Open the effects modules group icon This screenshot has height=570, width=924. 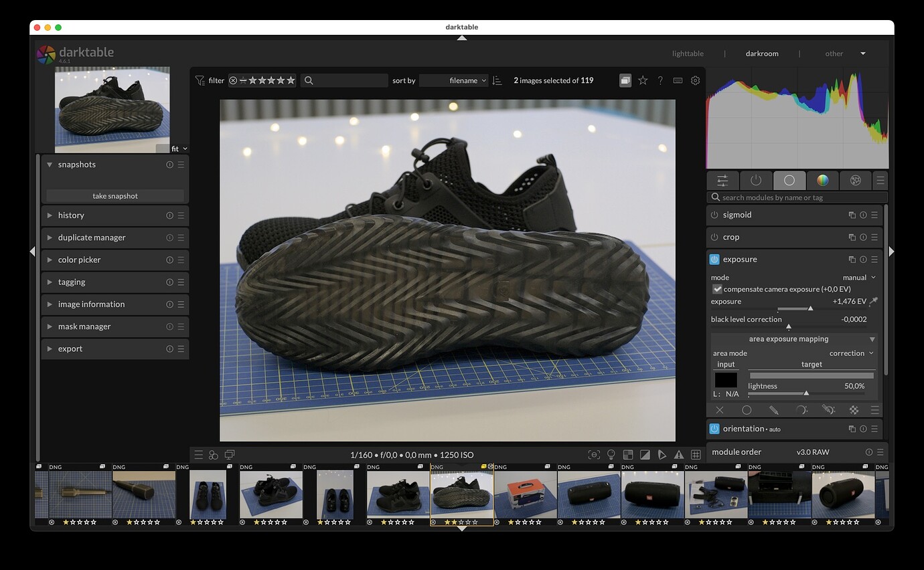click(856, 180)
